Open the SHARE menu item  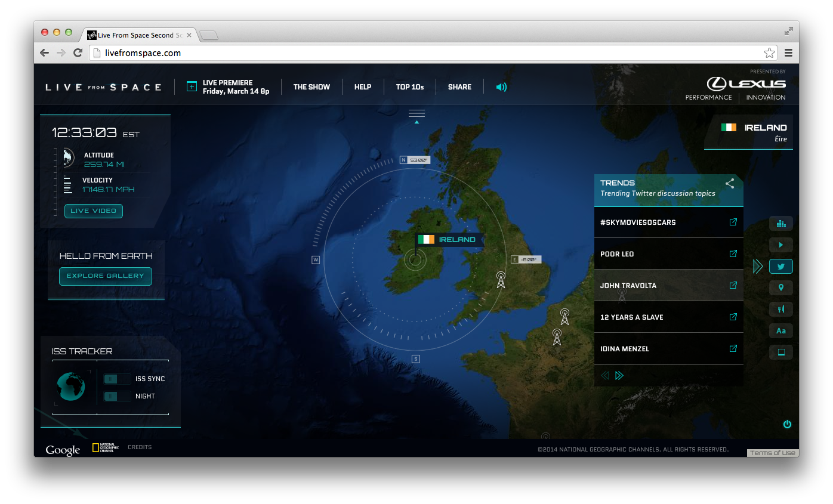click(x=459, y=87)
